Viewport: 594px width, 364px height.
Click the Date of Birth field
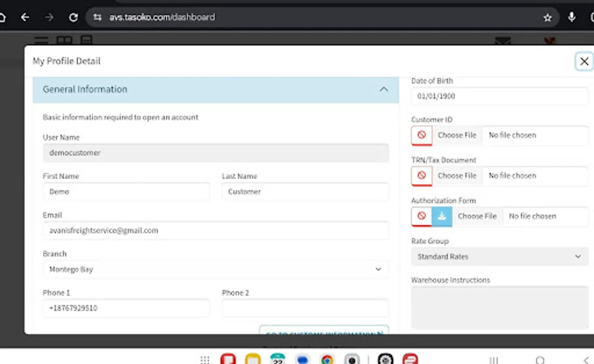(499, 96)
